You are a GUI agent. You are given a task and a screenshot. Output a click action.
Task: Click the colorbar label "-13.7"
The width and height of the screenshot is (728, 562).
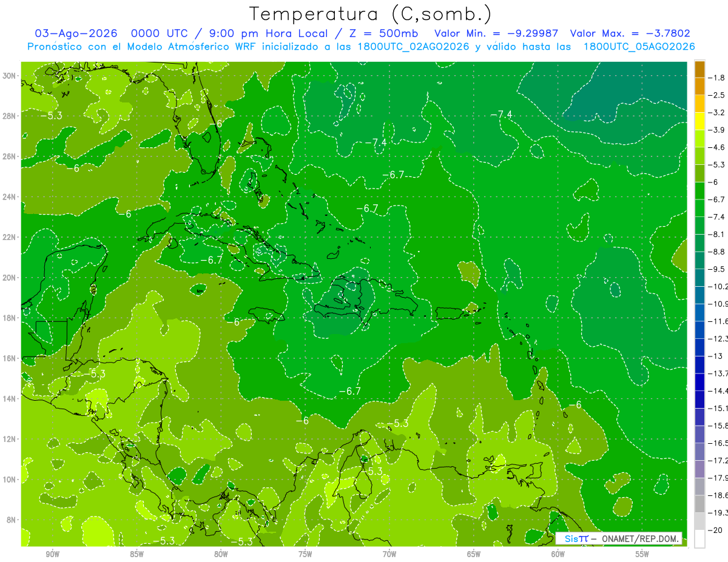click(718, 373)
